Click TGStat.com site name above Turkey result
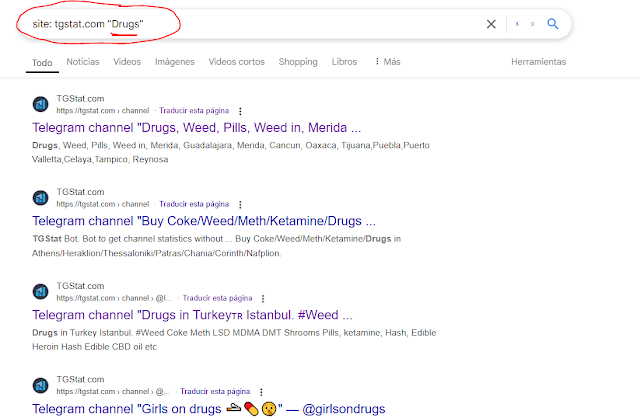The height and width of the screenshot is (418, 640). pyautogui.click(x=80, y=286)
